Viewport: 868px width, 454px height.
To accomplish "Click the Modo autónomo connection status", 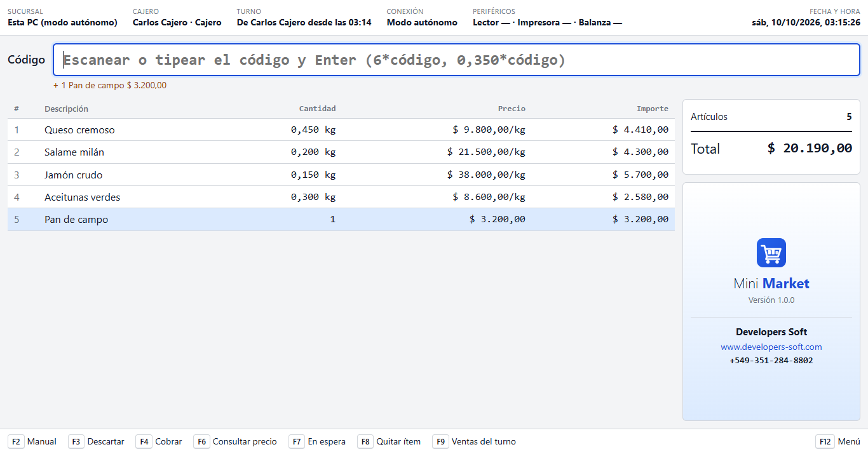I will 422,22.
